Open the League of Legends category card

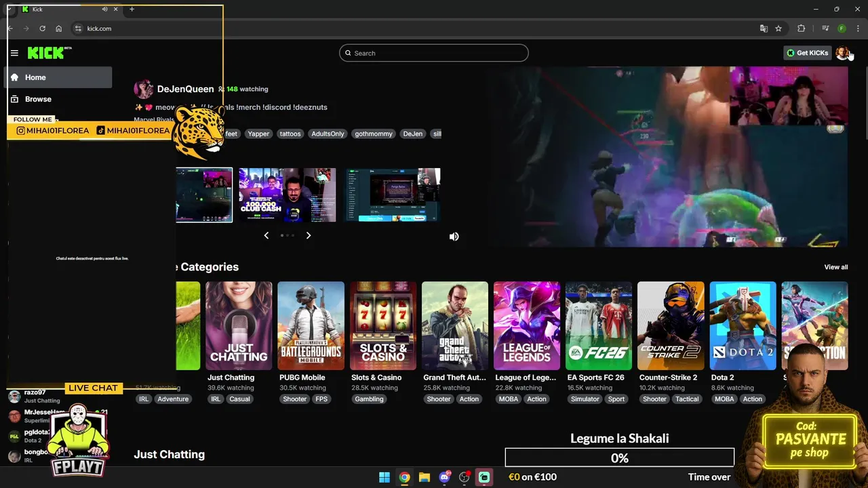pyautogui.click(x=527, y=326)
